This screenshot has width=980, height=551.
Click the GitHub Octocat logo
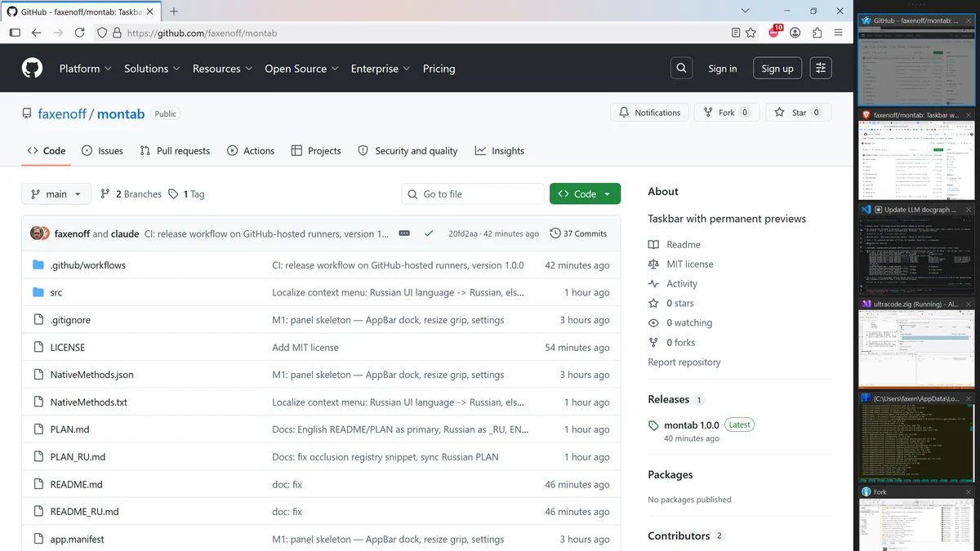32,69
